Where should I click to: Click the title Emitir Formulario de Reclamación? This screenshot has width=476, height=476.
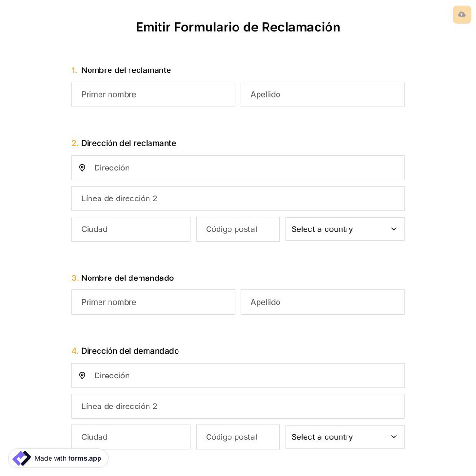pyautogui.click(x=238, y=27)
